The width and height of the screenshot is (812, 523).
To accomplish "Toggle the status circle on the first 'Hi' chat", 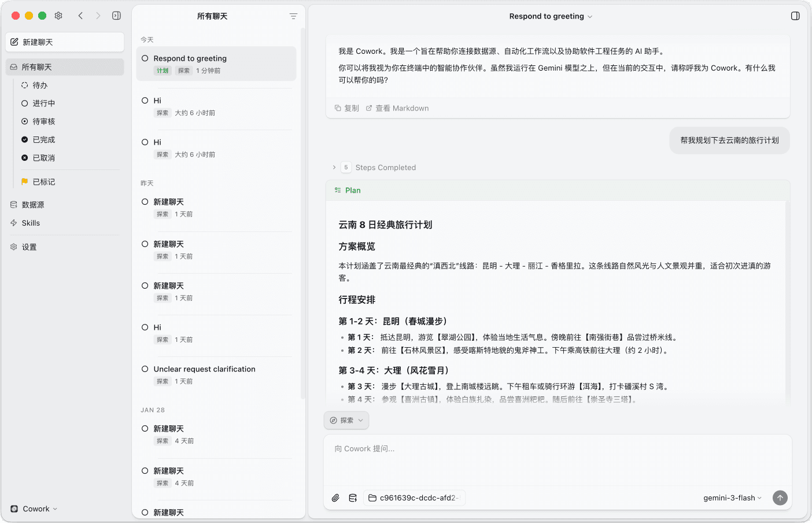I will click(x=143, y=100).
